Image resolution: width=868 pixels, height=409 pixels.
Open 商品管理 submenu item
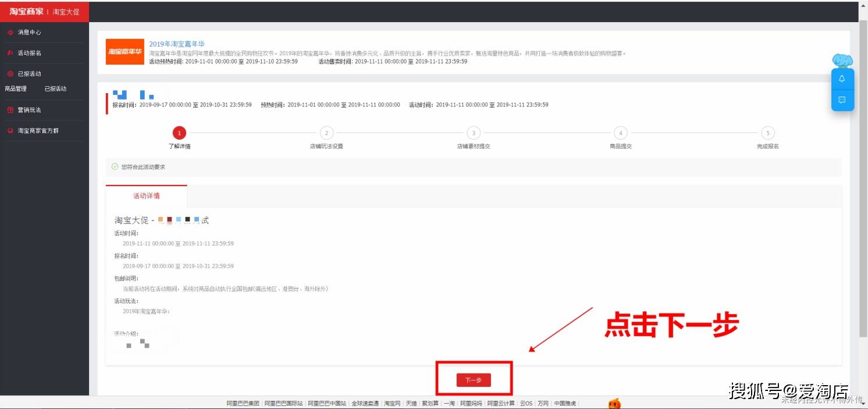point(16,89)
